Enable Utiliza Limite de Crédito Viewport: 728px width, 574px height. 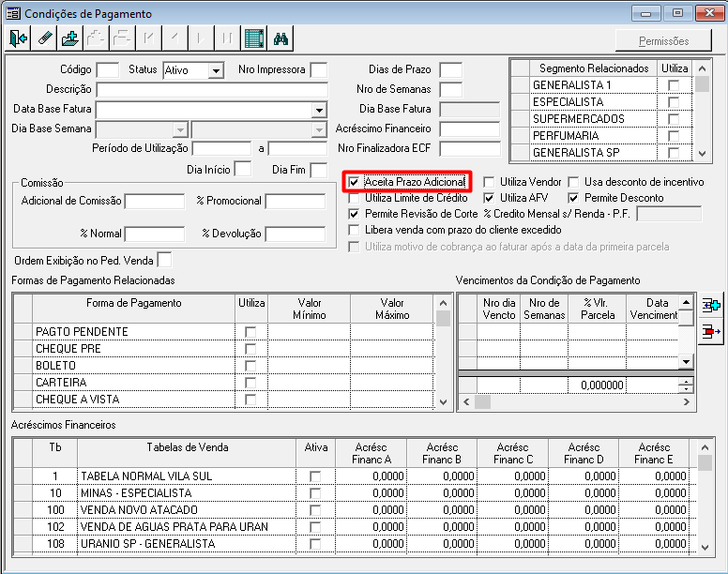pos(354,198)
